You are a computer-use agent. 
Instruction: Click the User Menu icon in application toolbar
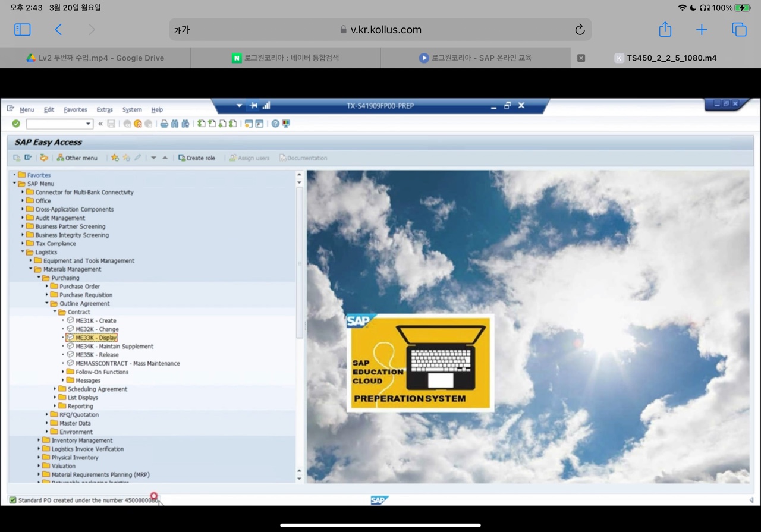[x=17, y=158]
